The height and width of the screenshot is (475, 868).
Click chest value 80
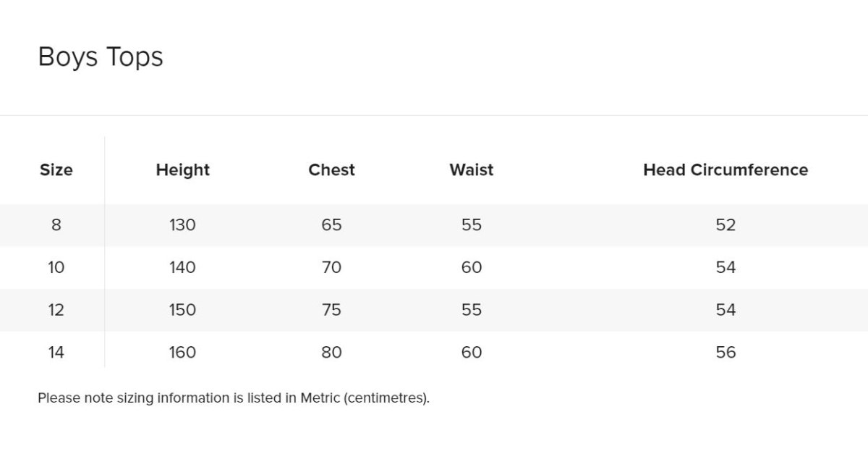tap(331, 353)
